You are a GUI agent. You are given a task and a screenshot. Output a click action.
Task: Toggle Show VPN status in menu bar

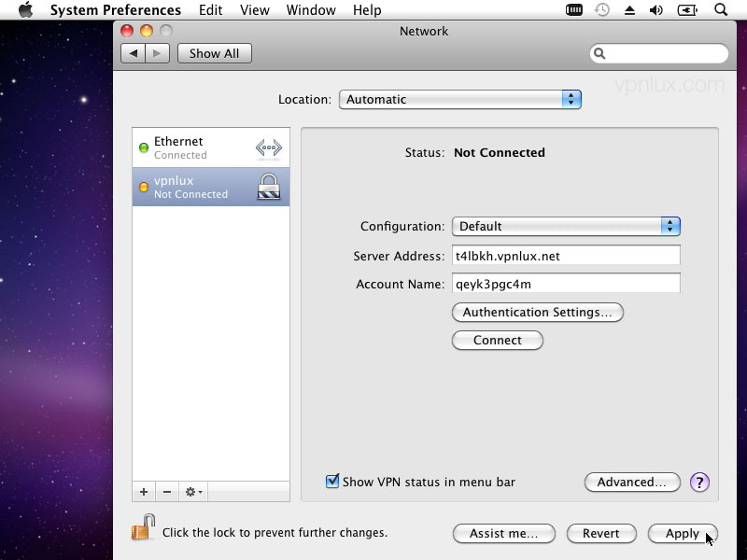point(332,482)
